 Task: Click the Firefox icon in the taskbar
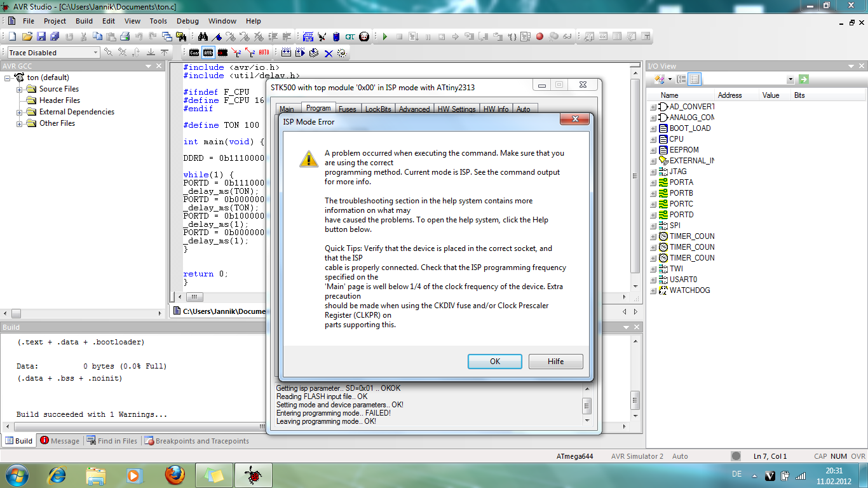pos(175,475)
